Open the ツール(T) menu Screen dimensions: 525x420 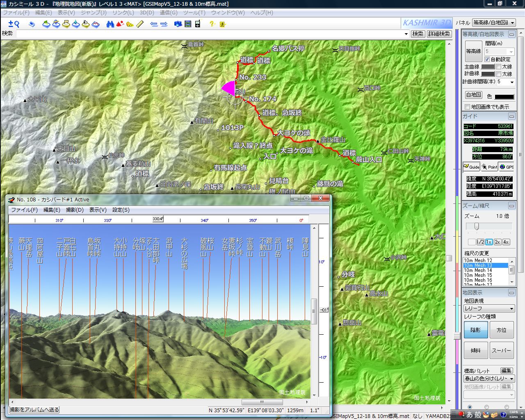tap(194, 12)
